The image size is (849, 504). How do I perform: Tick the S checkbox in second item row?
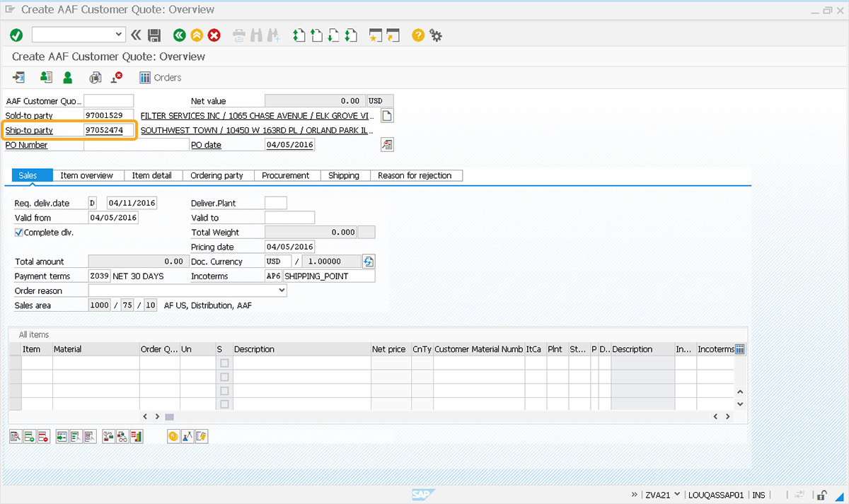pos(224,377)
